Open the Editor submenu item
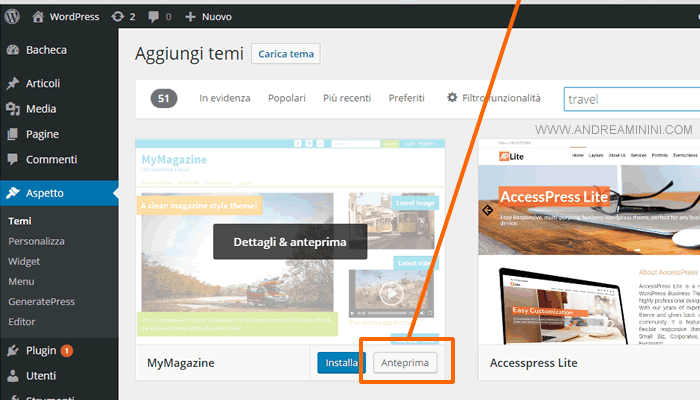This screenshot has height=400, width=700. (x=21, y=321)
